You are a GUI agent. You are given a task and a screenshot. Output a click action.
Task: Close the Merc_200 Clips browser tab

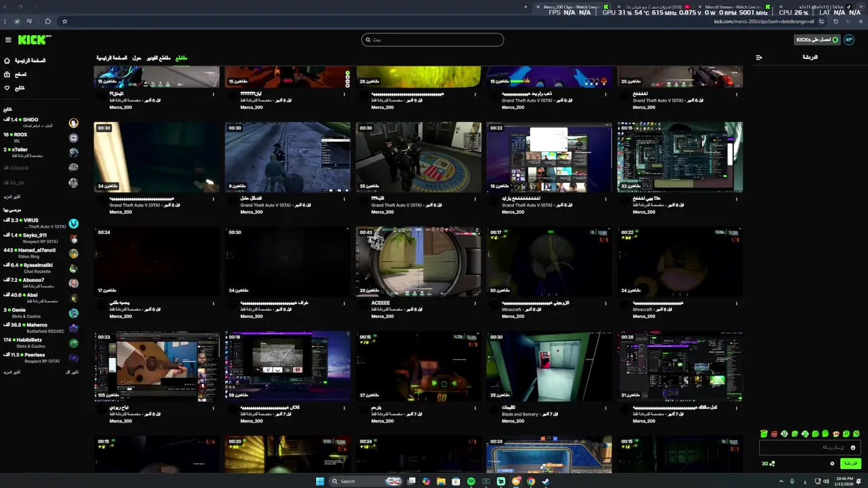[538, 7]
